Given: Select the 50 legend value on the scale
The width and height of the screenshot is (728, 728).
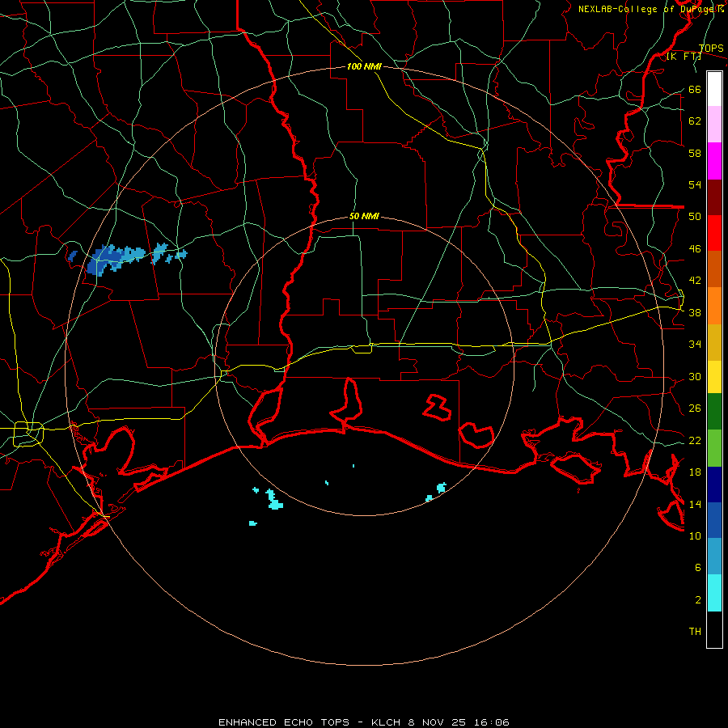Looking at the screenshot, I should 695,217.
